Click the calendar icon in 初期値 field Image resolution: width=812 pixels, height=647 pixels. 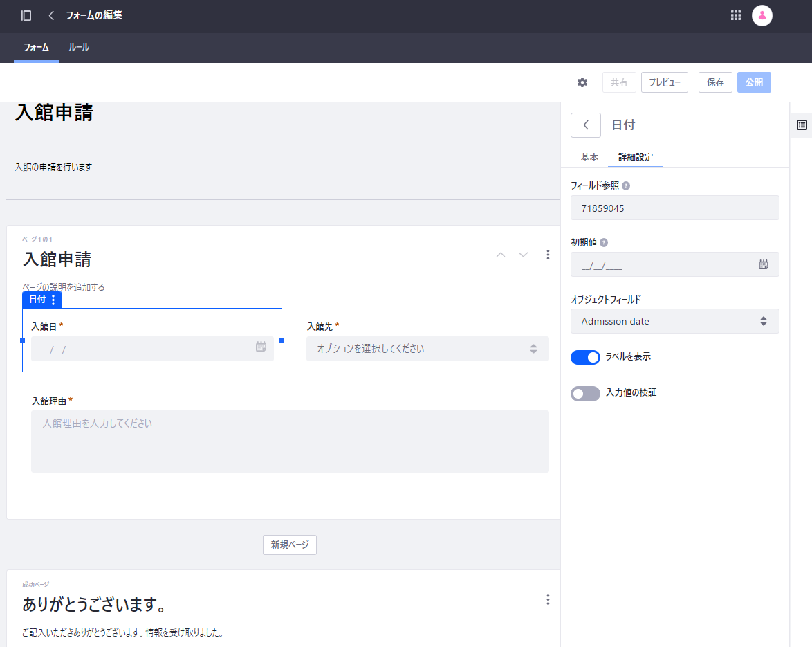764,264
